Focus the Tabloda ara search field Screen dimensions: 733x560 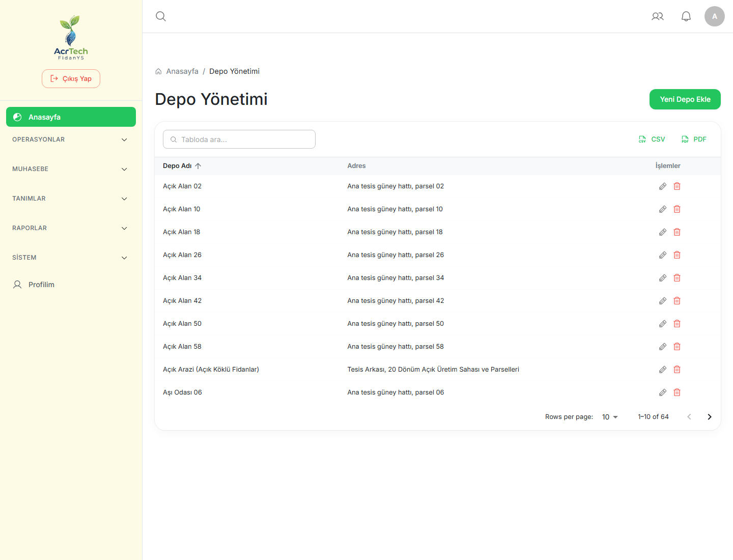(x=239, y=139)
